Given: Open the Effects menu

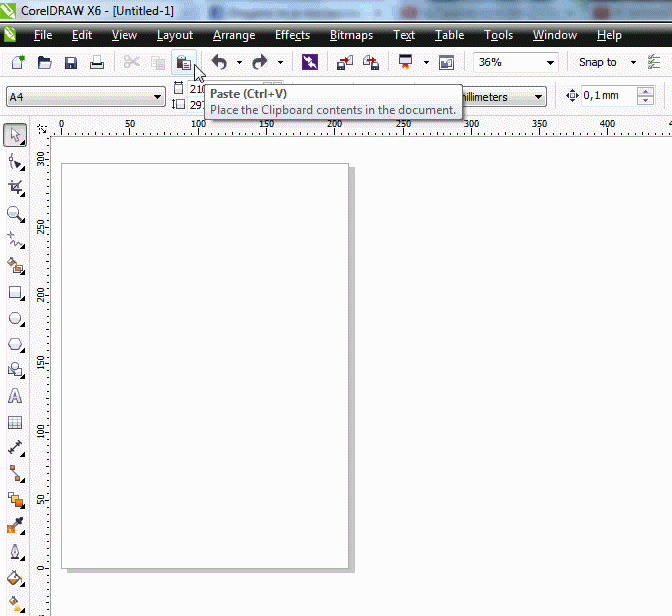Looking at the screenshot, I should pyautogui.click(x=292, y=35).
